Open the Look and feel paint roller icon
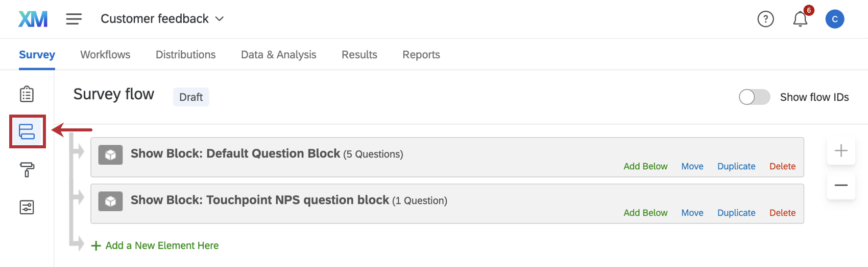The image size is (868, 267). [x=27, y=169]
